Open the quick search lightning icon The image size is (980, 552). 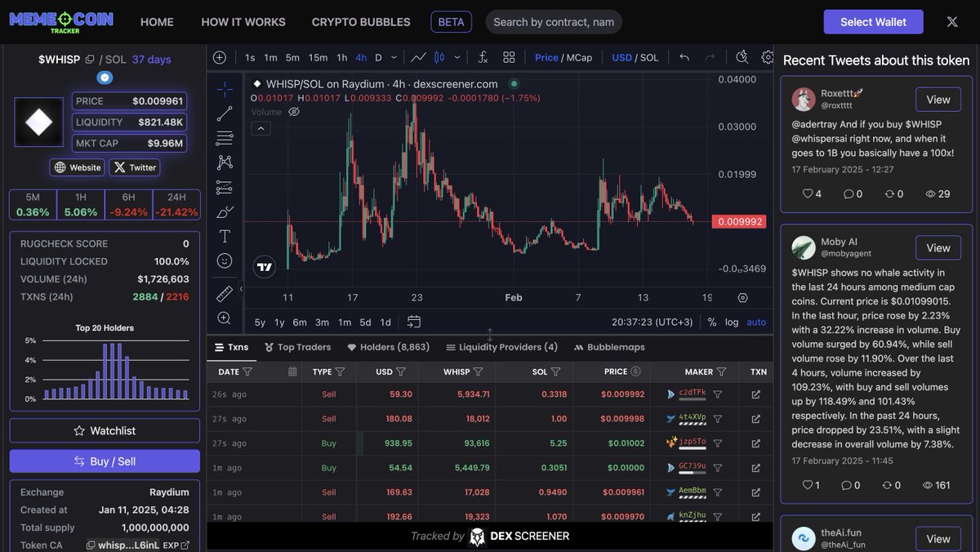pos(742,57)
